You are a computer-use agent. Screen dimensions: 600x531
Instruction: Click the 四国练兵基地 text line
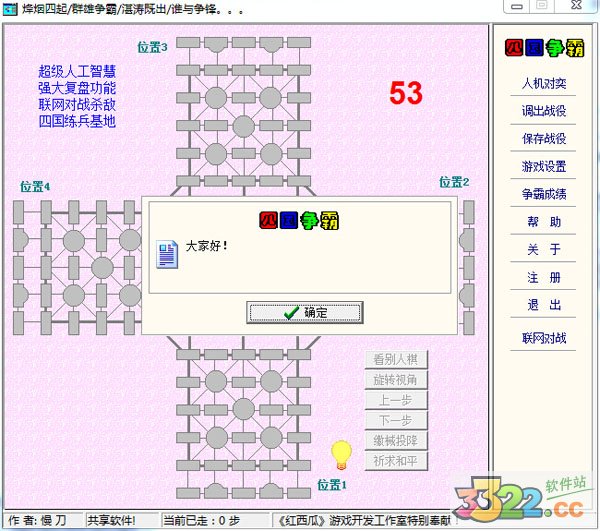coord(77,121)
